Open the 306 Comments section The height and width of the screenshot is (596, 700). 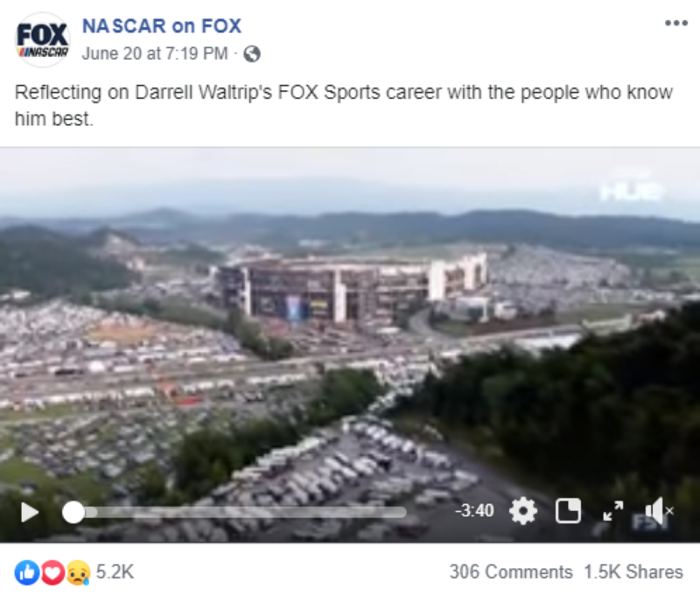click(x=511, y=571)
